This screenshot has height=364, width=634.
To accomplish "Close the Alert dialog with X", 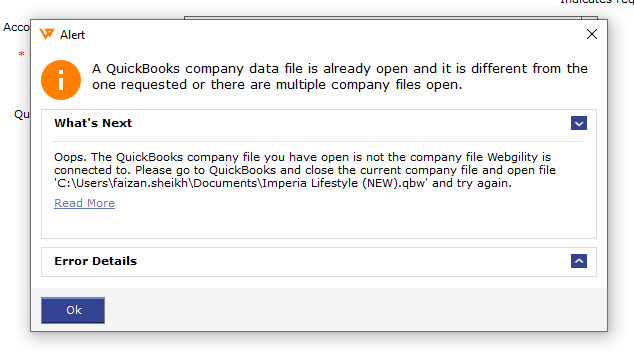I will (592, 34).
